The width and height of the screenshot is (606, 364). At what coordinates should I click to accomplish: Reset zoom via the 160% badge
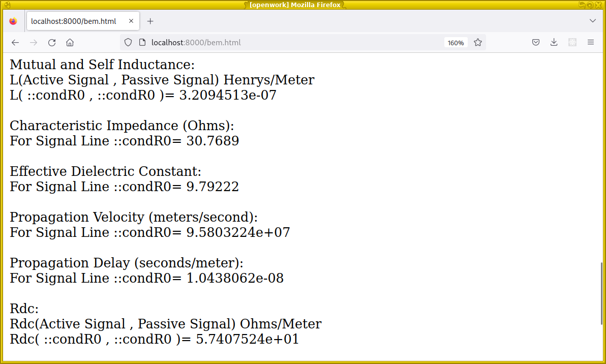pyautogui.click(x=456, y=43)
